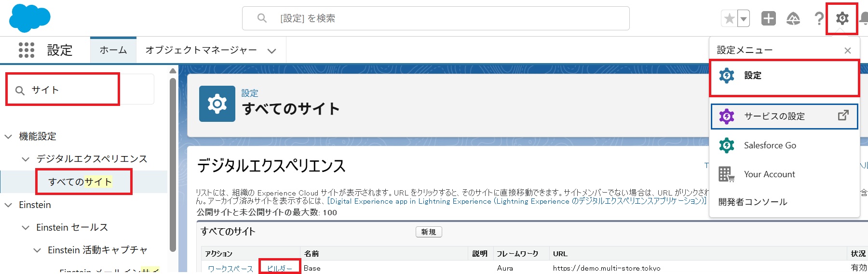Open the notifications bell icon
Screen dimensions: 868x274
click(864, 19)
